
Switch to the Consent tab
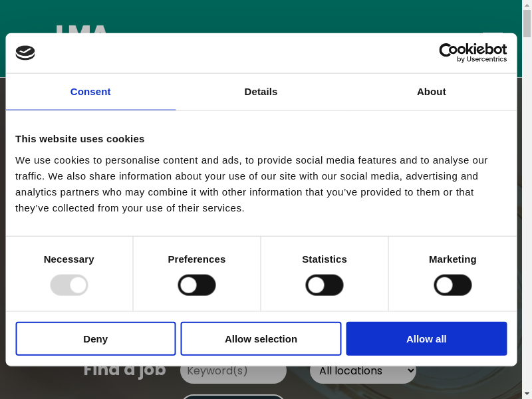(90, 92)
